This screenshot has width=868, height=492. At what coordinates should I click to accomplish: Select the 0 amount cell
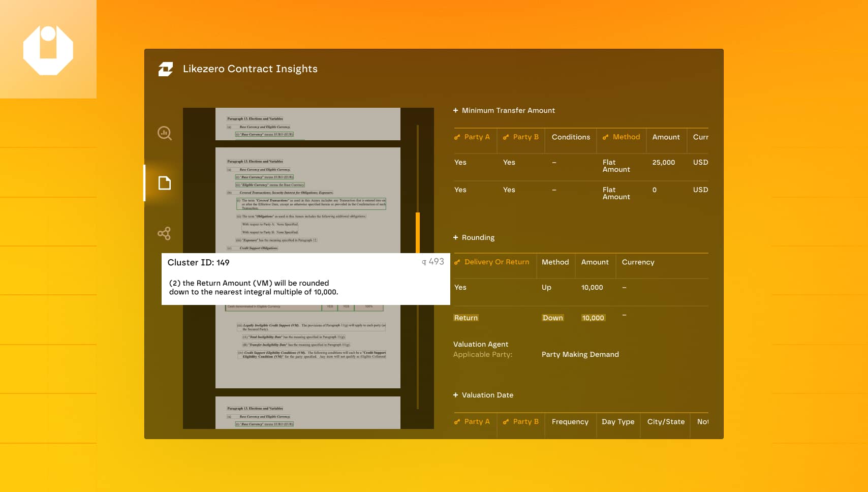654,190
